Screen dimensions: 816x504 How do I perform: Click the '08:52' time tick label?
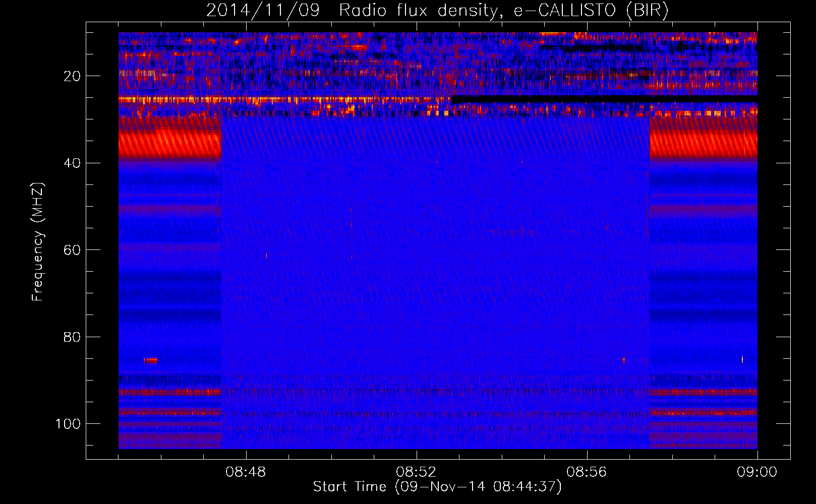tap(416, 472)
